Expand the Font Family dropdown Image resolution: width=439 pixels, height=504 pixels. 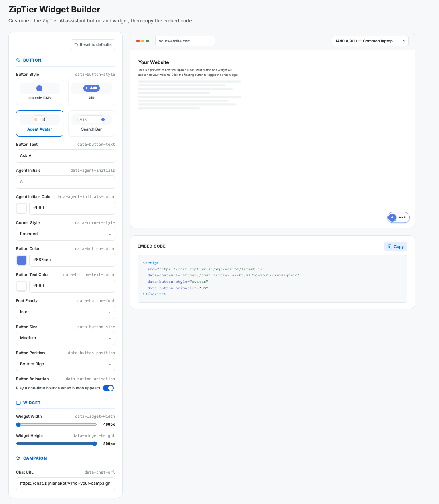coord(65,312)
